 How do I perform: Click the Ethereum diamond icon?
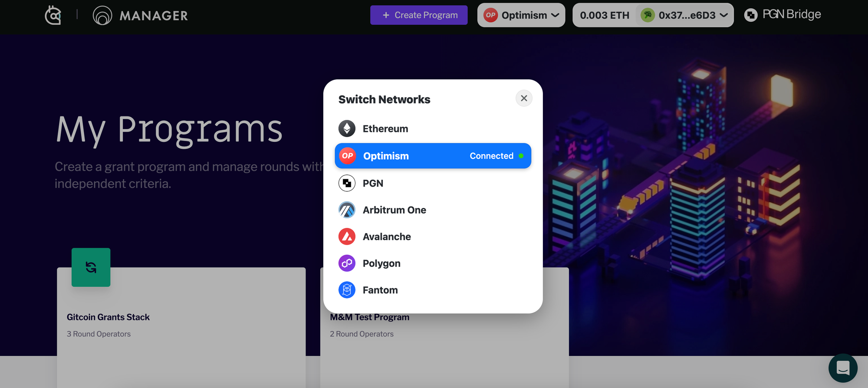347,129
